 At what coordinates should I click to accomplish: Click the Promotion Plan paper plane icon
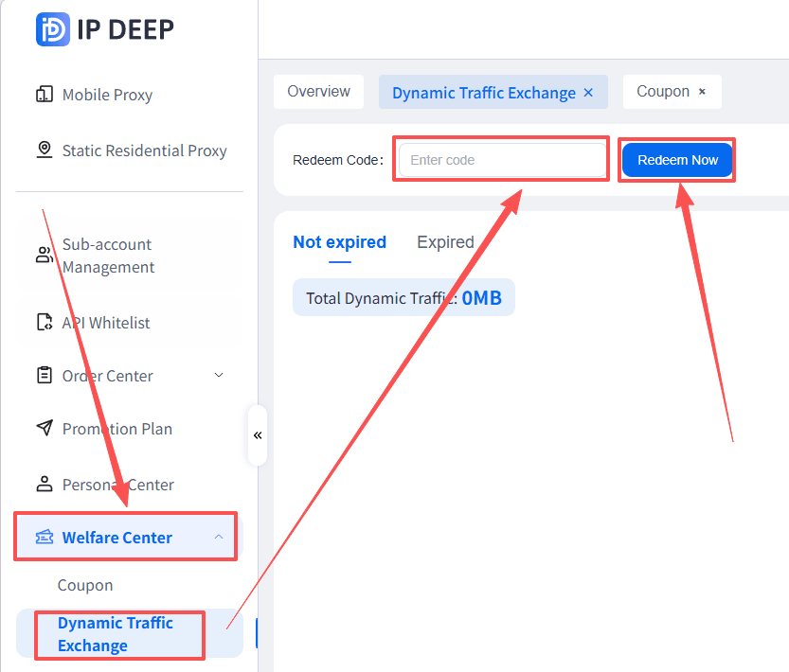(45, 428)
